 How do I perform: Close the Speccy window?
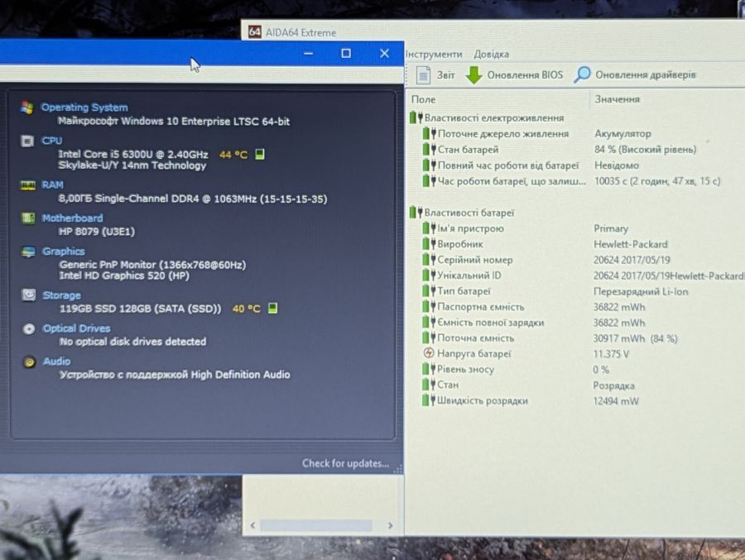(384, 53)
